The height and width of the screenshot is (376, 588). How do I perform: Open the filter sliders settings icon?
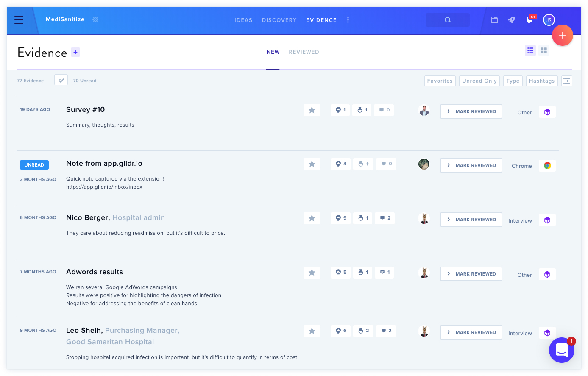567,81
